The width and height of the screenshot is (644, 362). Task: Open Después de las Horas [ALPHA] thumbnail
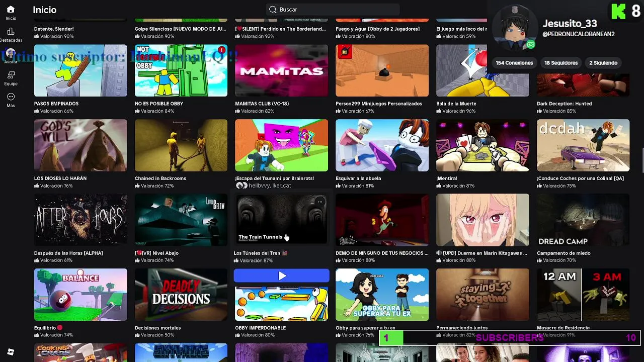point(80,220)
